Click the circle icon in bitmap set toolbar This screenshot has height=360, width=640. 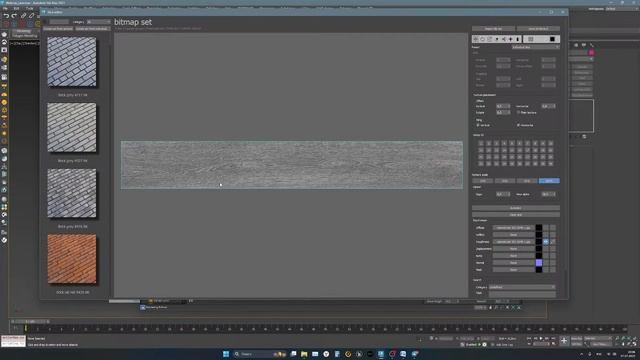coord(483,39)
